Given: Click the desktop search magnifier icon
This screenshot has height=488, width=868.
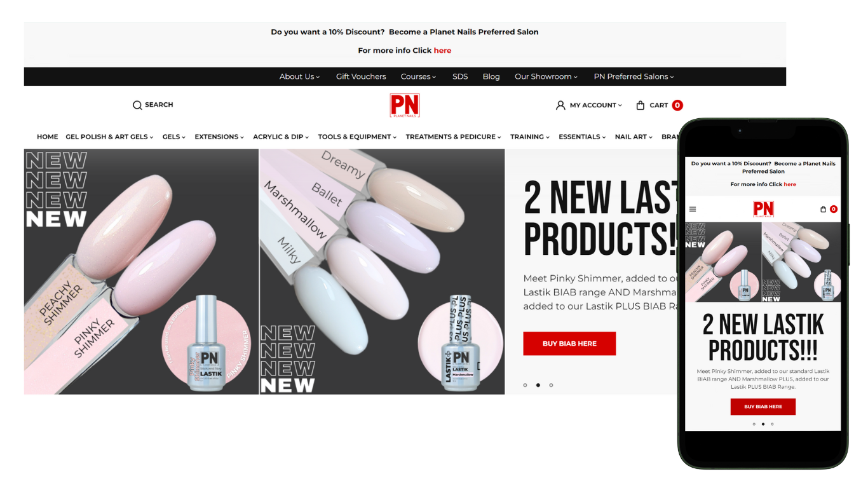Looking at the screenshot, I should pyautogui.click(x=137, y=105).
